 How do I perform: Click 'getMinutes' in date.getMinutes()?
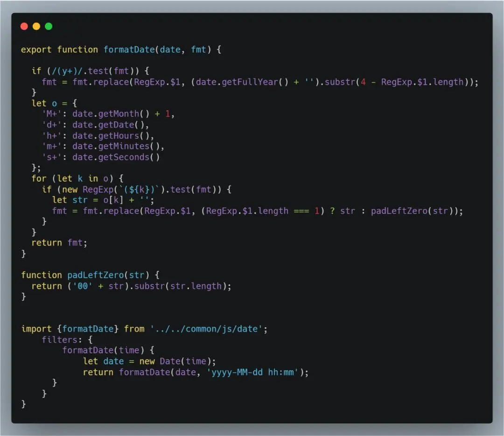[x=124, y=146]
